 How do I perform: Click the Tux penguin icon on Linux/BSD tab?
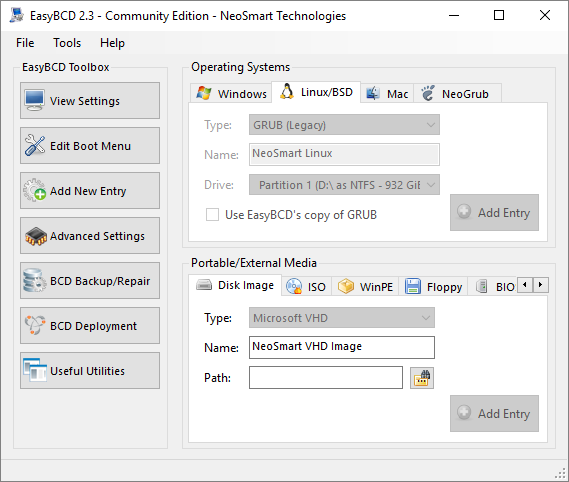point(287,92)
